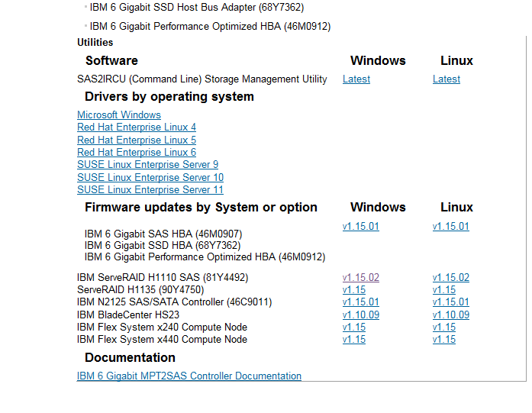Open Red Hat Enterprise Linux 5 drivers

tap(137, 140)
